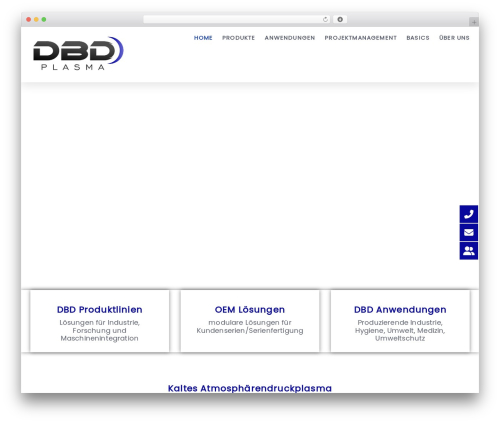Open the email envelope icon
500x423 pixels.
[469, 232]
